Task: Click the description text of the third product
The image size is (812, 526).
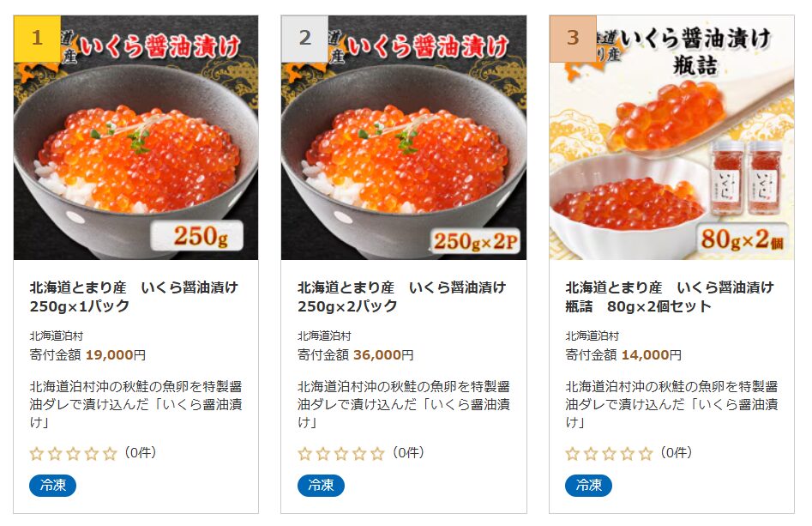Action: [671, 404]
